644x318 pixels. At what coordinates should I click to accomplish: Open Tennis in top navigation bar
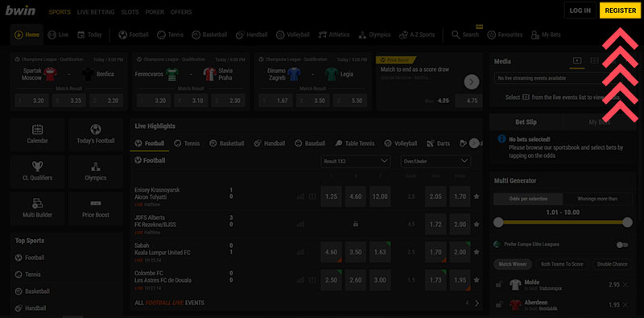[170, 35]
